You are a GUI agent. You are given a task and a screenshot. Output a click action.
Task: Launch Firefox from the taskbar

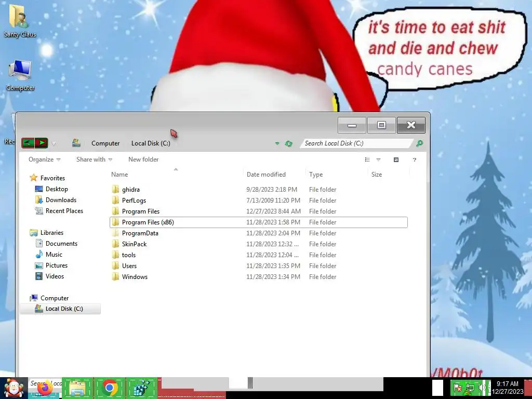click(45, 388)
